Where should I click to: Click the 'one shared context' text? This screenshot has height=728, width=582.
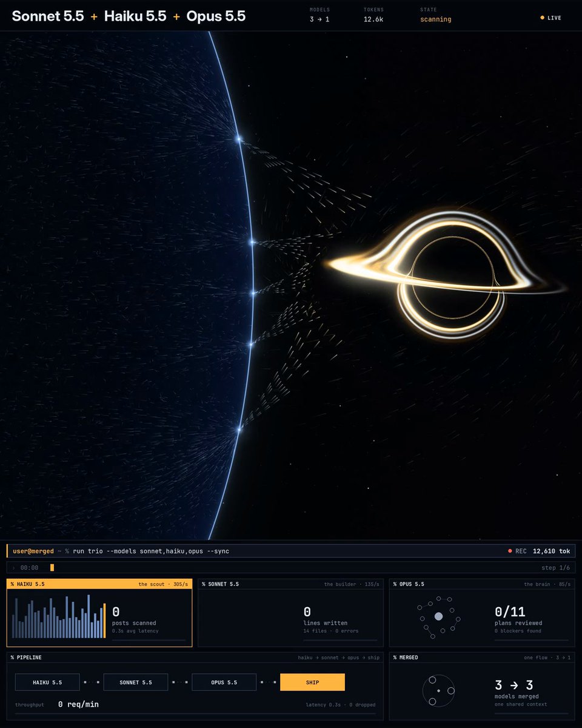[x=521, y=704]
